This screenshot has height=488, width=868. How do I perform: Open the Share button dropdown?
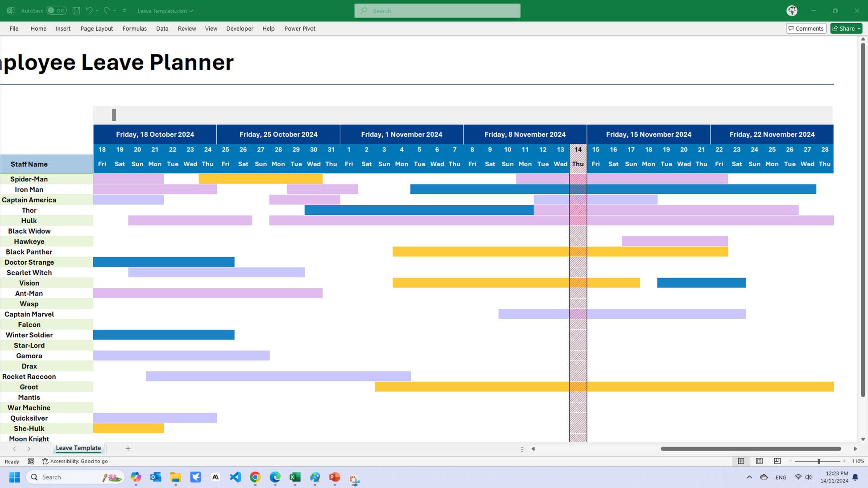(859, 29)
